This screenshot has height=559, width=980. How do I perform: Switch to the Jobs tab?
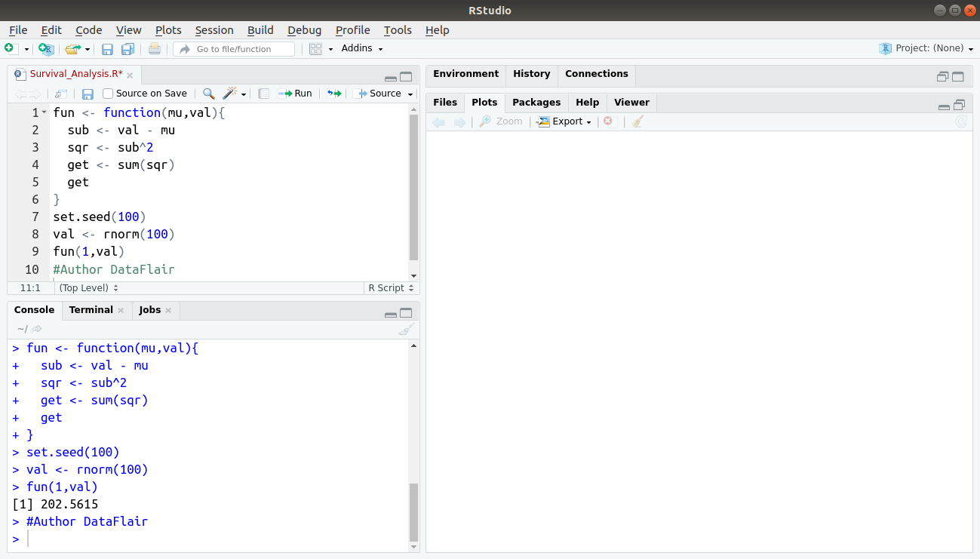pyautogui.click(x=149, y=310)
